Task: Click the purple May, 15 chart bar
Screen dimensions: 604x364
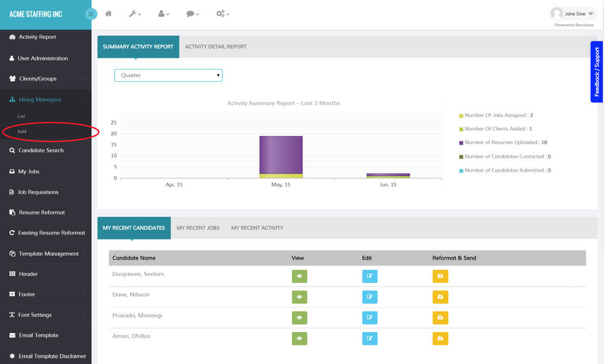Action: [281, 155]
